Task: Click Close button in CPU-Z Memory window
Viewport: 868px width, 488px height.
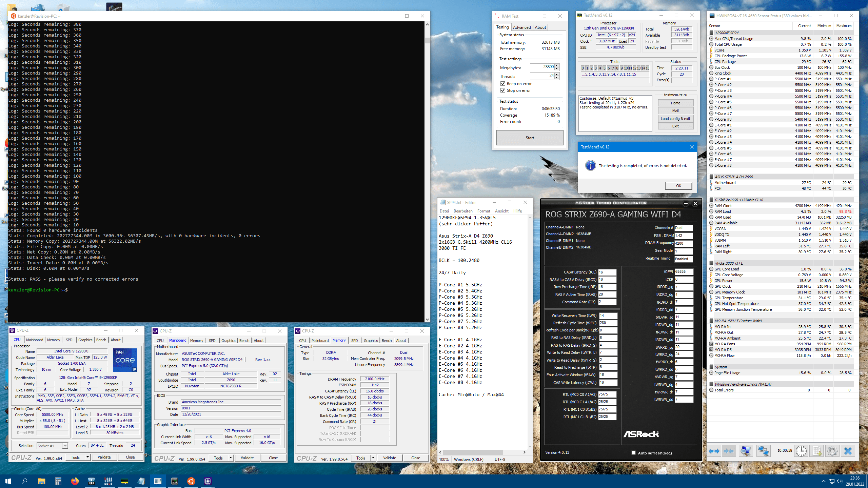Action: point(416,458)
